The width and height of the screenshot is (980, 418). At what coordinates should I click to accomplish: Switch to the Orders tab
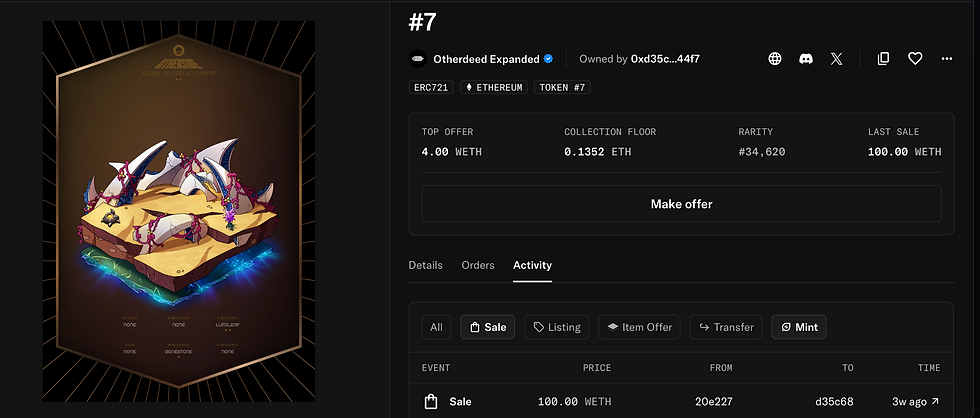[478, 265]
